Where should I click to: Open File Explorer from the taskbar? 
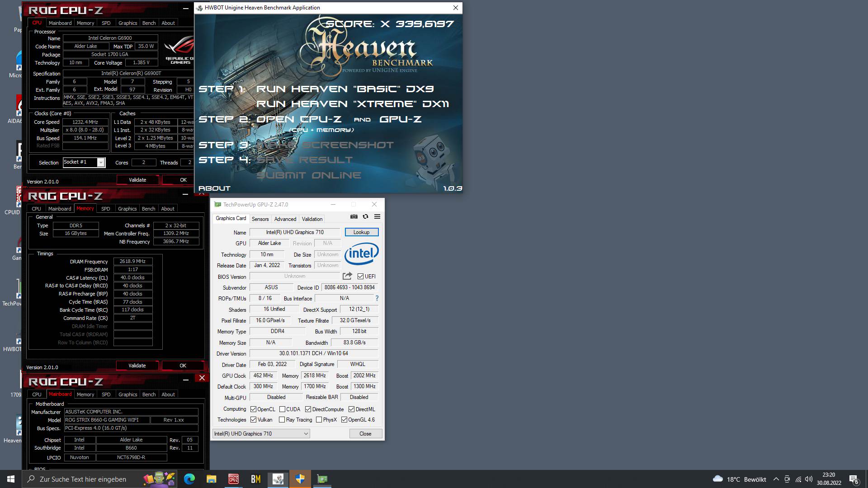(211, 479)
